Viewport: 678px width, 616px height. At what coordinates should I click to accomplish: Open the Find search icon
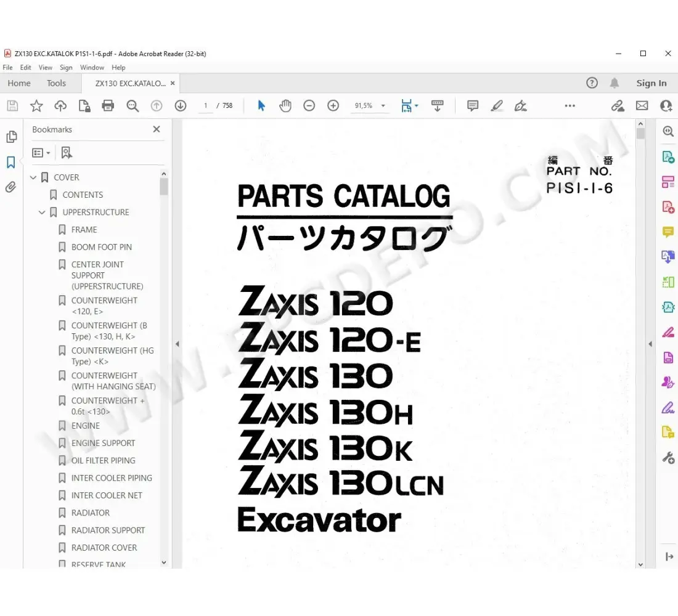click(x=133, y=105)
